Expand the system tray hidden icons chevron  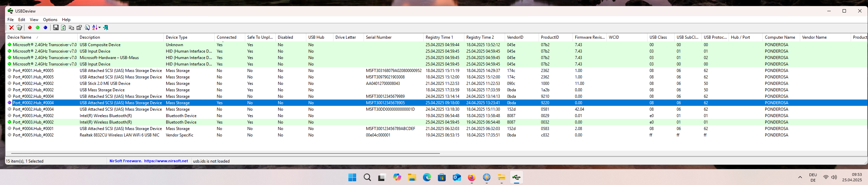coord(800,178)
